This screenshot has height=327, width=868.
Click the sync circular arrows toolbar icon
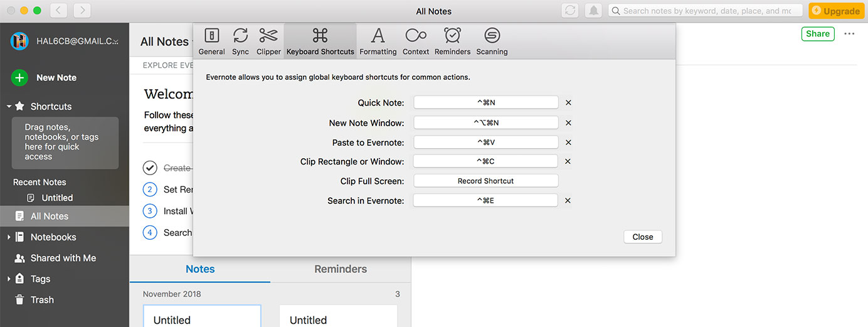[570, 11]
